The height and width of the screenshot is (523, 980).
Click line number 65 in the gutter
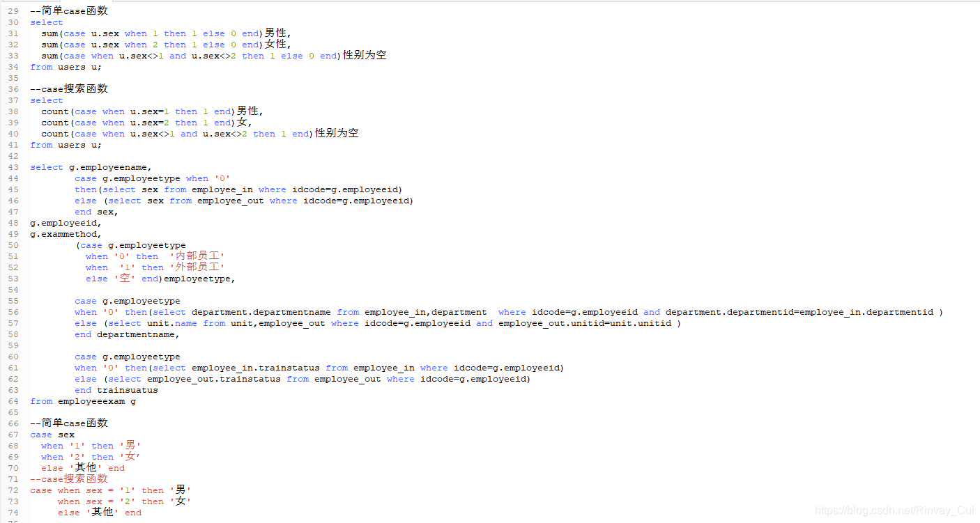(x=13, y=412)
